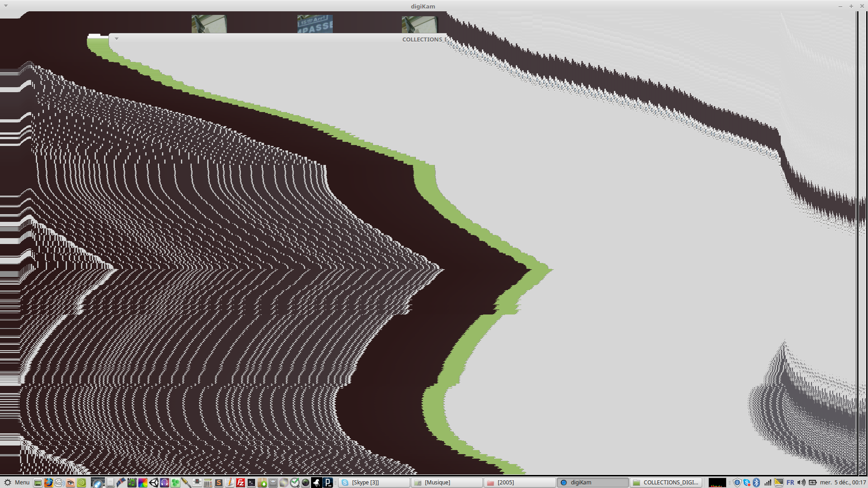The width and height of the screenshot is (868, 488).
Task: Switch the FR keyboard layout indicator
Action: point(790,483)
